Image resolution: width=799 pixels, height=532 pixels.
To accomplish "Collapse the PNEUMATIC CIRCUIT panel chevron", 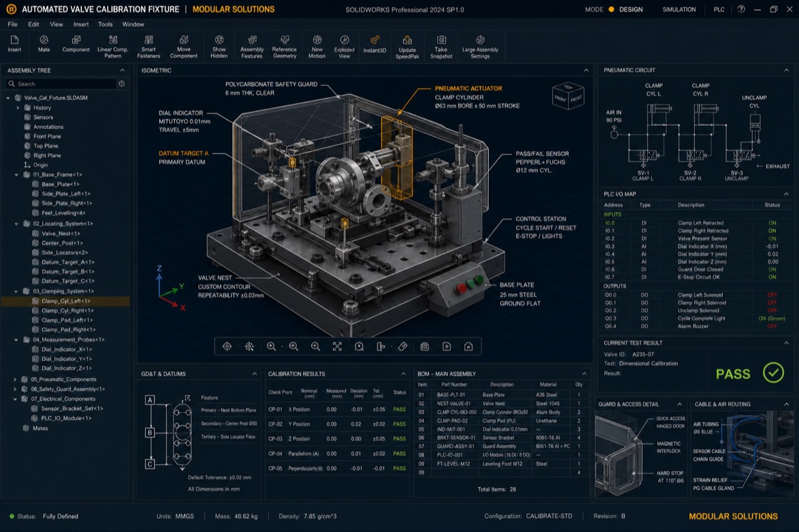I will tap(786, 70).
